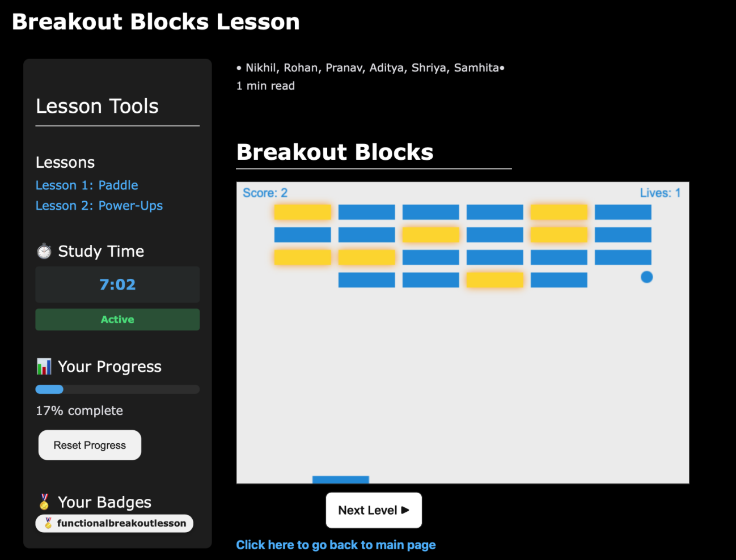The height and width of the screenshot is (560, 736).
Task: Click the 7:02 study timer to pause it
Action: [x=117, y=284]
